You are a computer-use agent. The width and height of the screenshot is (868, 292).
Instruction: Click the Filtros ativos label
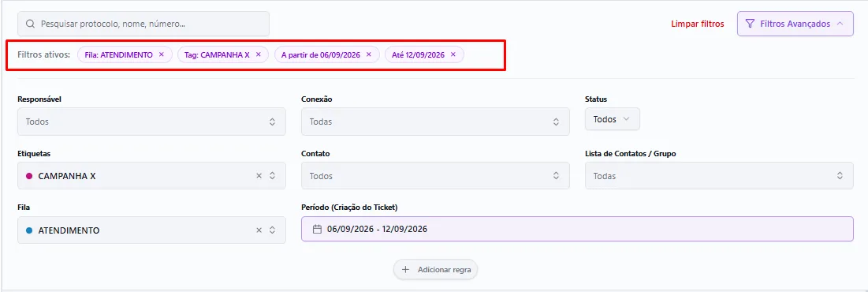[x=43, y=55]
